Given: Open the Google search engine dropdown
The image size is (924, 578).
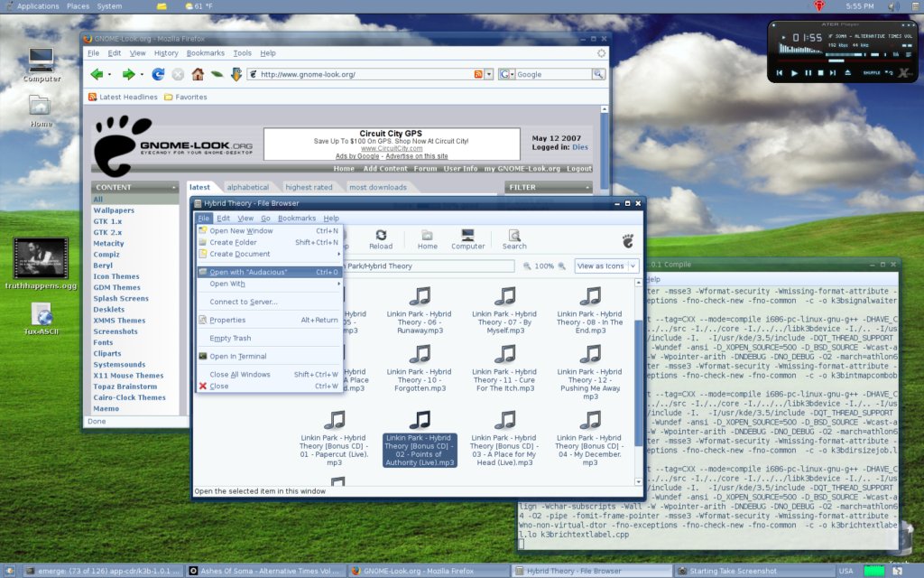Looking at the screenshot, I should click(x=506, y=74).
